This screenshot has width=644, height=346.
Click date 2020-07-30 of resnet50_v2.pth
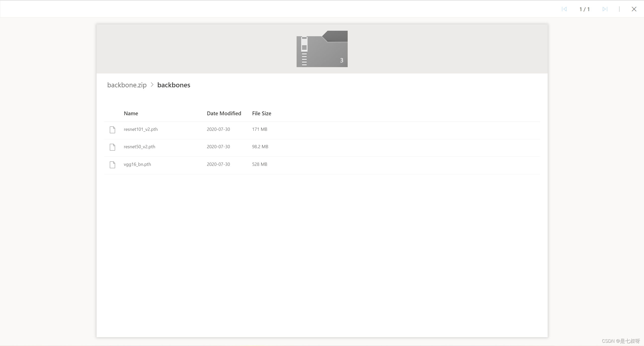click(x=218, y=147)
